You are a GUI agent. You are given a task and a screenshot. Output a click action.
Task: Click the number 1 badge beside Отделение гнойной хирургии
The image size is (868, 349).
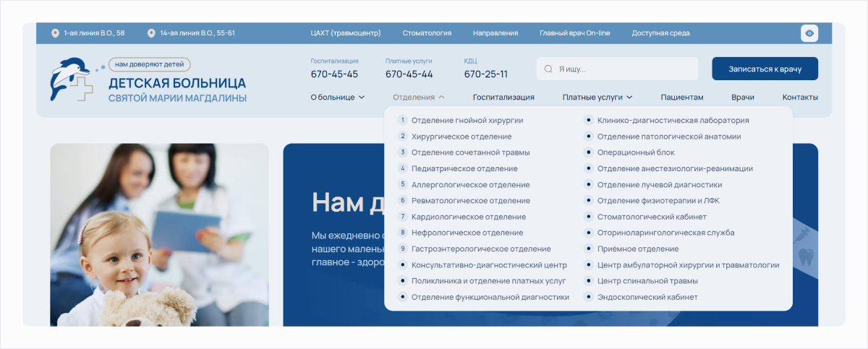point(402,120)
